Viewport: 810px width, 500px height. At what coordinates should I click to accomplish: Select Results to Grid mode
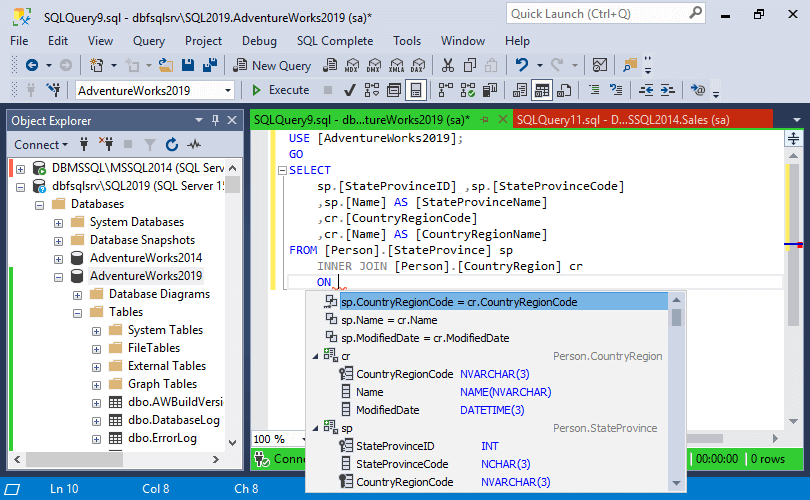[542, 90]
